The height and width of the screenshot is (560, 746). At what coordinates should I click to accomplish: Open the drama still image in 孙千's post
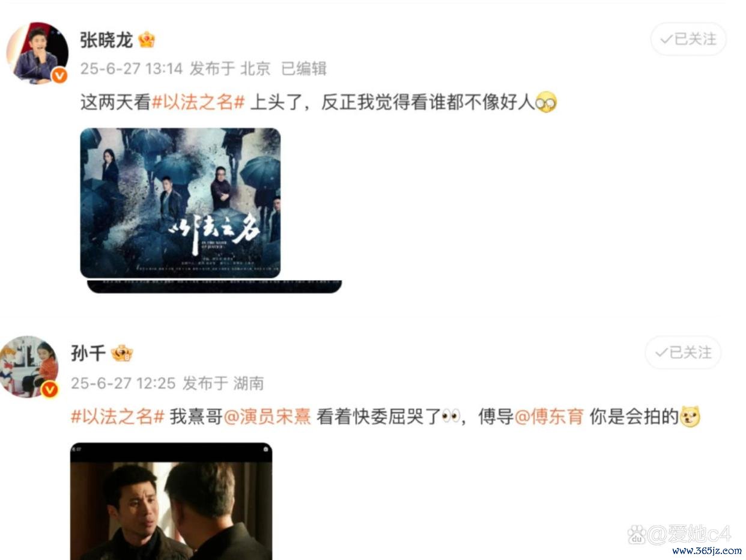(x=171, y=502)
